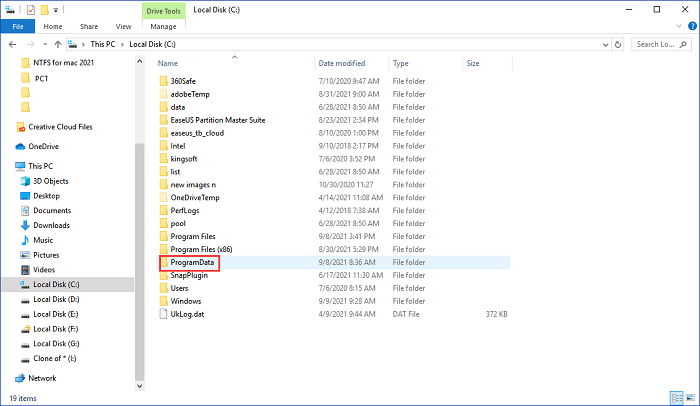Click the Back navigation arrow
This screenshot has height=406, width=700.
pos(12,44)
